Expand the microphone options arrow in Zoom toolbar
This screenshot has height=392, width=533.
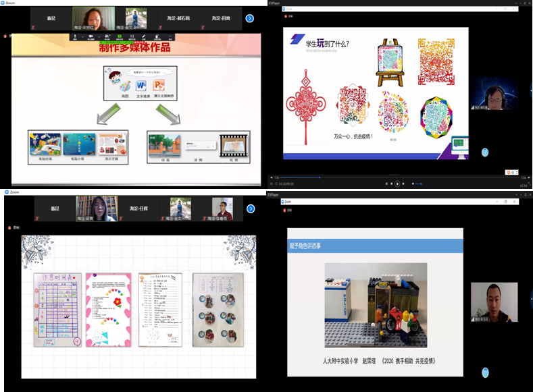(82, 37)
